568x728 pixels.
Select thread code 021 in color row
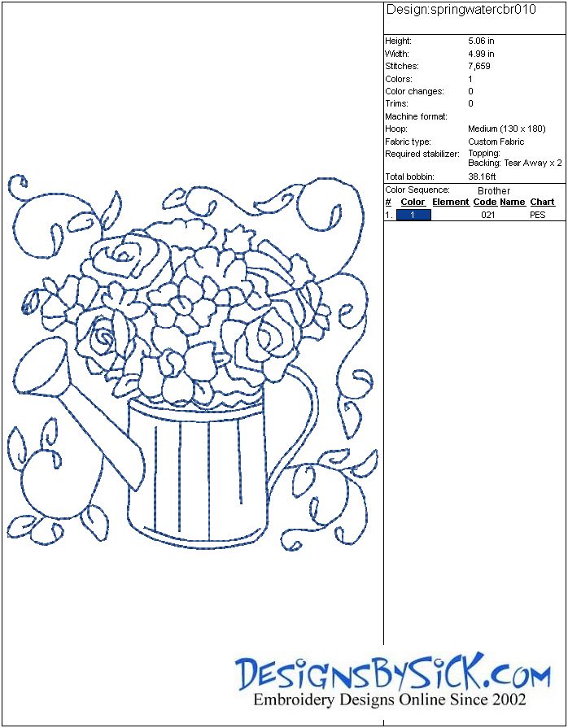point(487,216)
